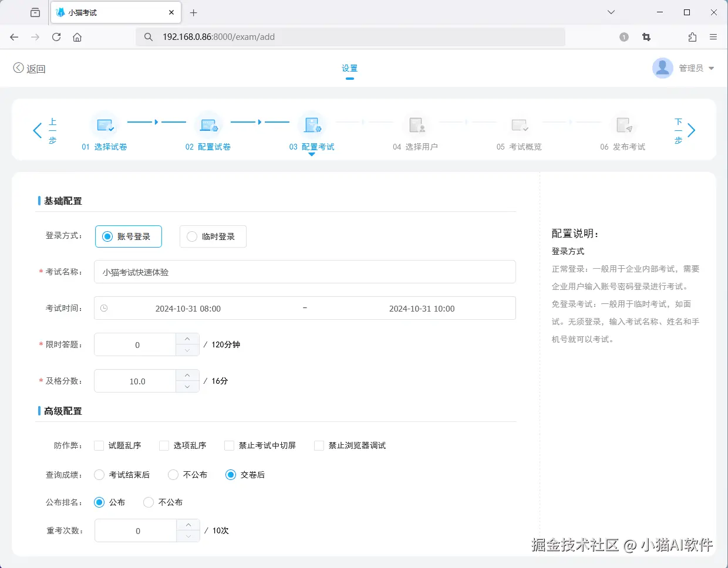Enable the 禁止考试中切屏 checkbox
Viewport: 728px width, 568px height.
pos(228,445)
